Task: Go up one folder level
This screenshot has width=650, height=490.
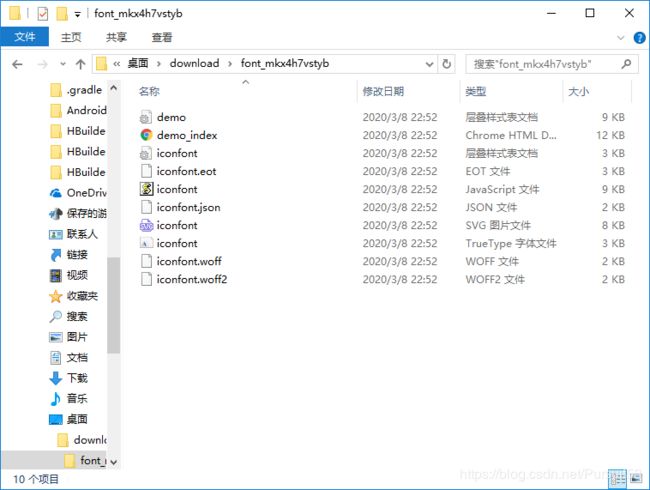Action: click(x=80, y=64)
